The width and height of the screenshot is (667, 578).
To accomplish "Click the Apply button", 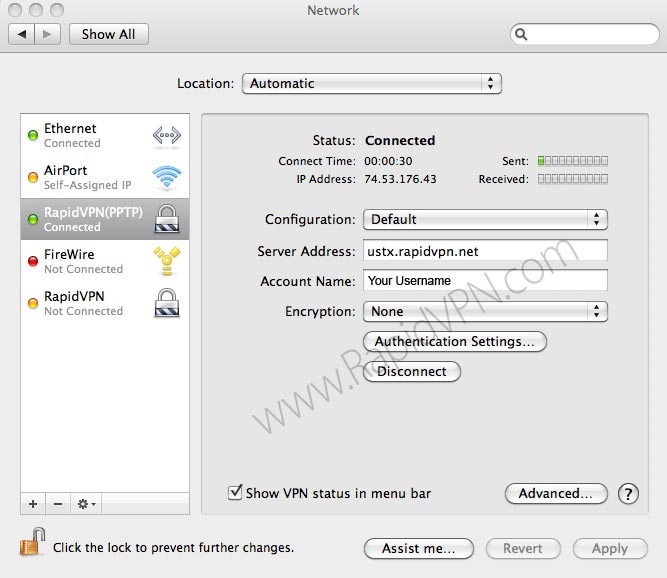I will click(x=610, y=548).
